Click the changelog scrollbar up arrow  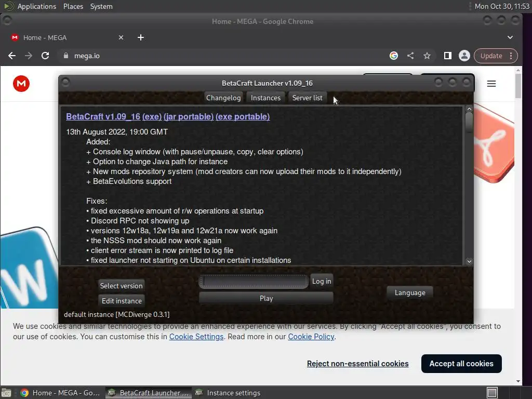pyautogui.click(x=469, y=109)
